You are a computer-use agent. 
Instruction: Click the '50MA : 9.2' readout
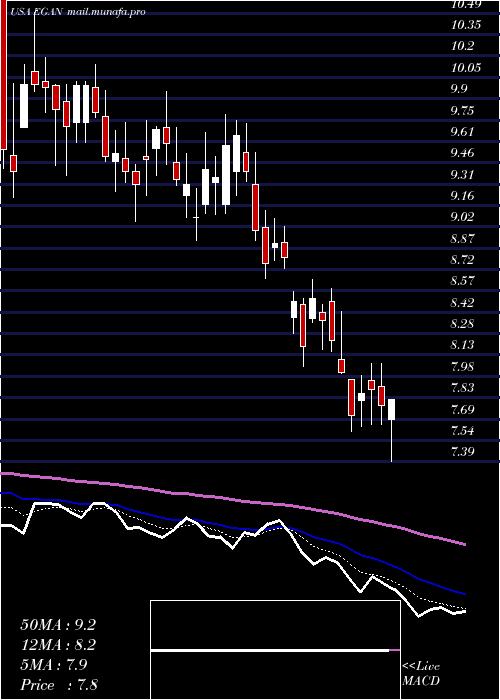(58, 625)
